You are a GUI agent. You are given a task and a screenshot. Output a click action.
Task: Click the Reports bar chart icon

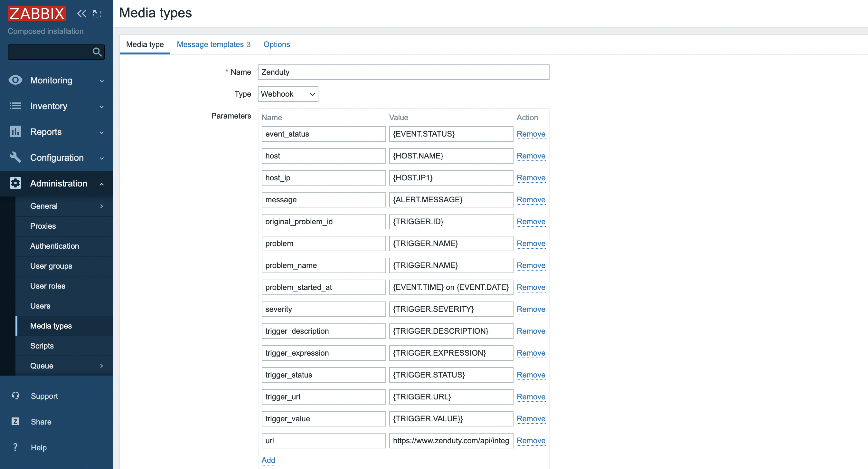click(x=15, y=131)
